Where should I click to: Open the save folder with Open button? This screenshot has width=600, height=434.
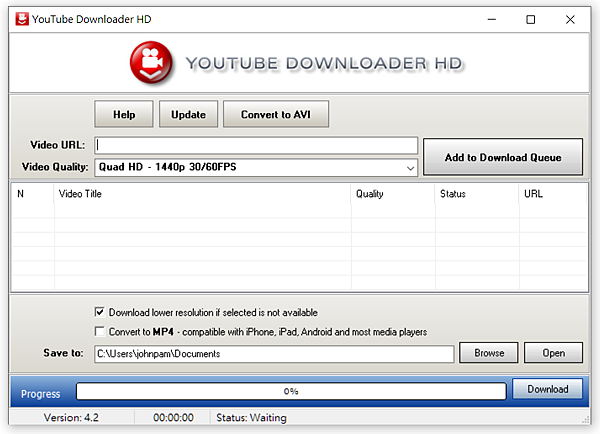[553, 352]
